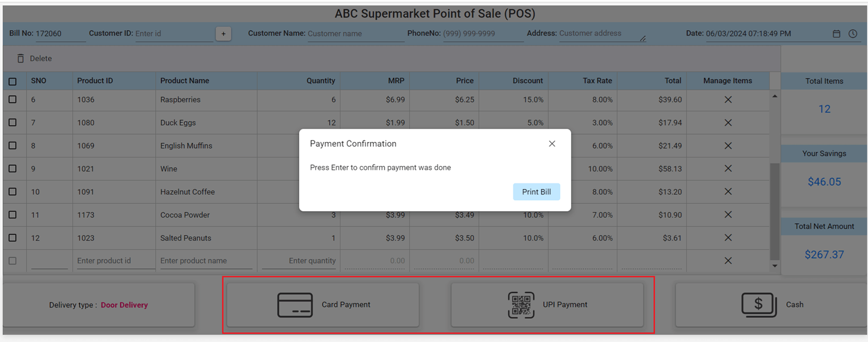Choose UPI Payment QR option
This screenshot has width=868, height=342.
coord(547,305)
